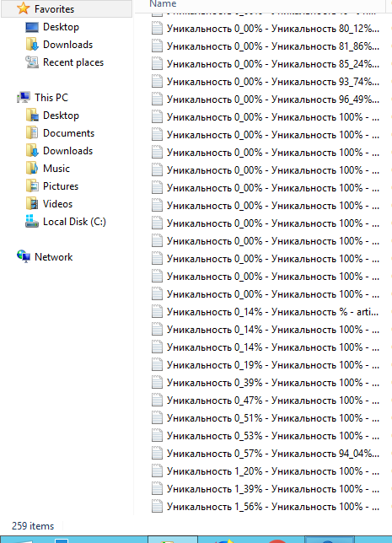
Task: Select the Favorites star icon
Action: 24,8
